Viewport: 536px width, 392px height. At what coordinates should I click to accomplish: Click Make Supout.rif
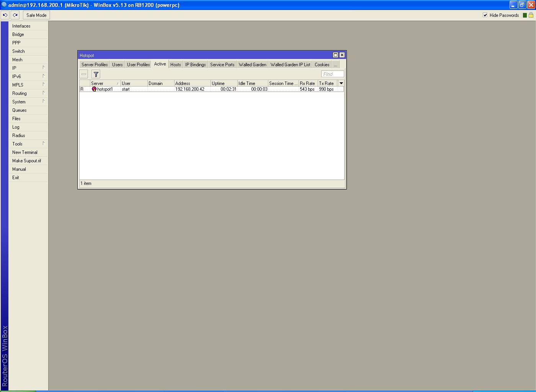(28, 161)
